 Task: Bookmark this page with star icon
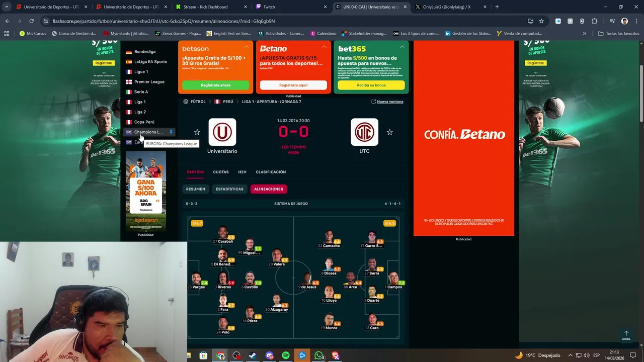point(541,21)
